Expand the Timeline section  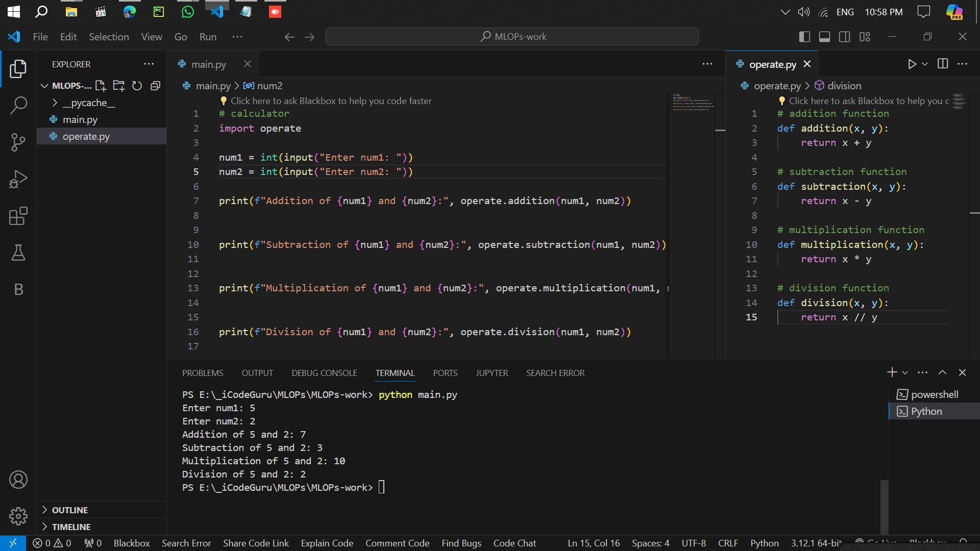[102, 527]
